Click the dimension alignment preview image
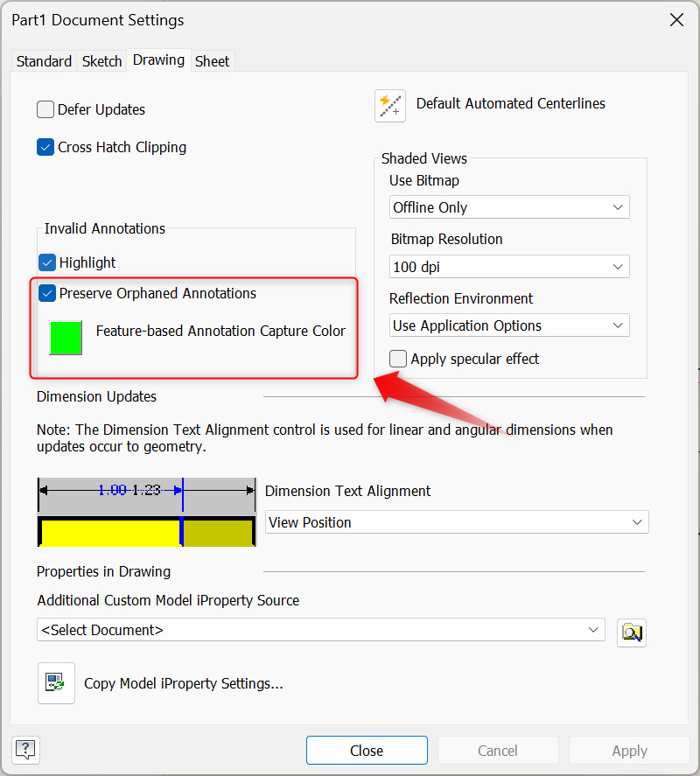This screenshot has height=776, width=700. (x=147, y=512)
